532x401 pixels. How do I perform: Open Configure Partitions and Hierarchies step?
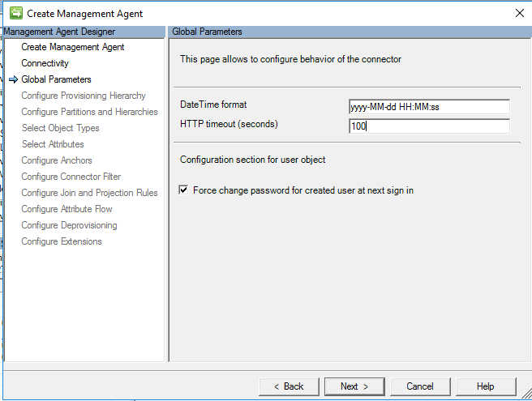[x=89, y=112]
